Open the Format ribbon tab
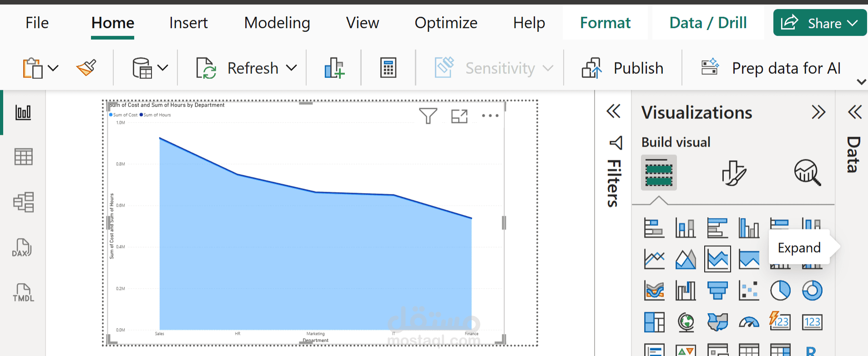 [605, 23]
